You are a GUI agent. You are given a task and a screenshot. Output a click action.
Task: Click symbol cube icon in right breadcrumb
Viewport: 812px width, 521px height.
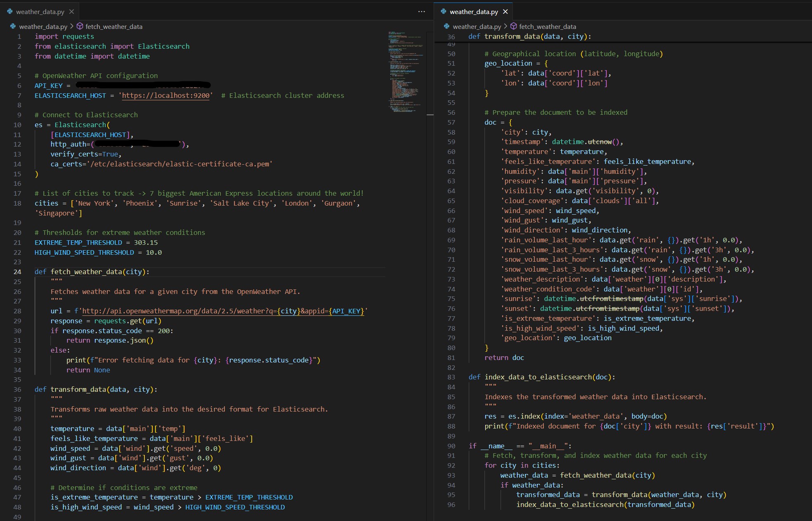[x=514, y=26]
